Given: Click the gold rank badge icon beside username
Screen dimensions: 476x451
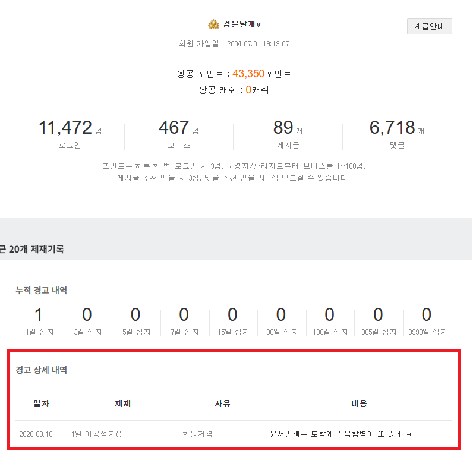Looking at the screenshot, I should click(213, 24).
